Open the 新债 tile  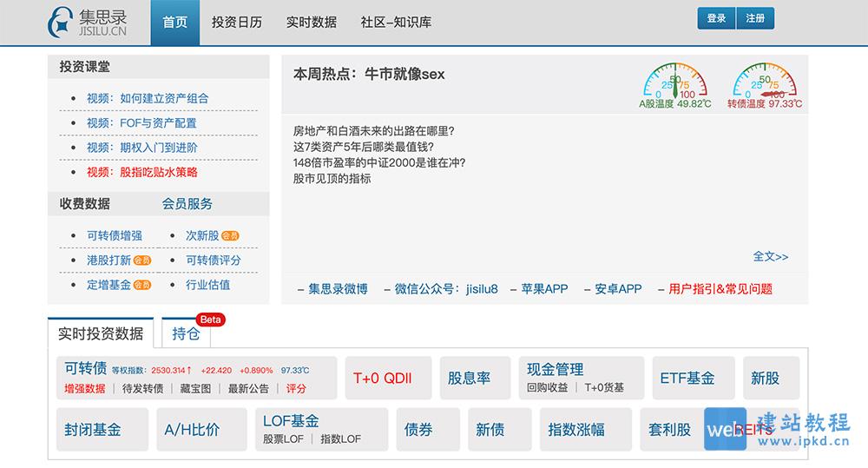coord(500,430)
